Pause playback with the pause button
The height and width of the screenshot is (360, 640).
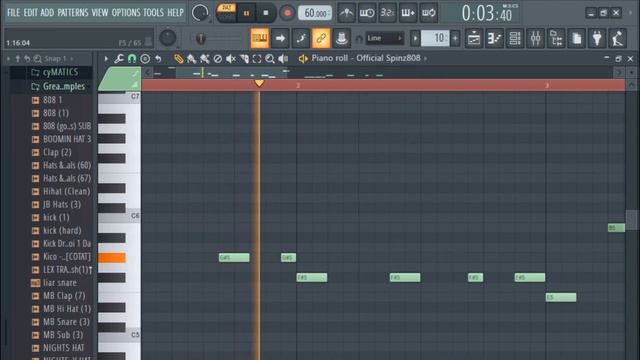247,13
